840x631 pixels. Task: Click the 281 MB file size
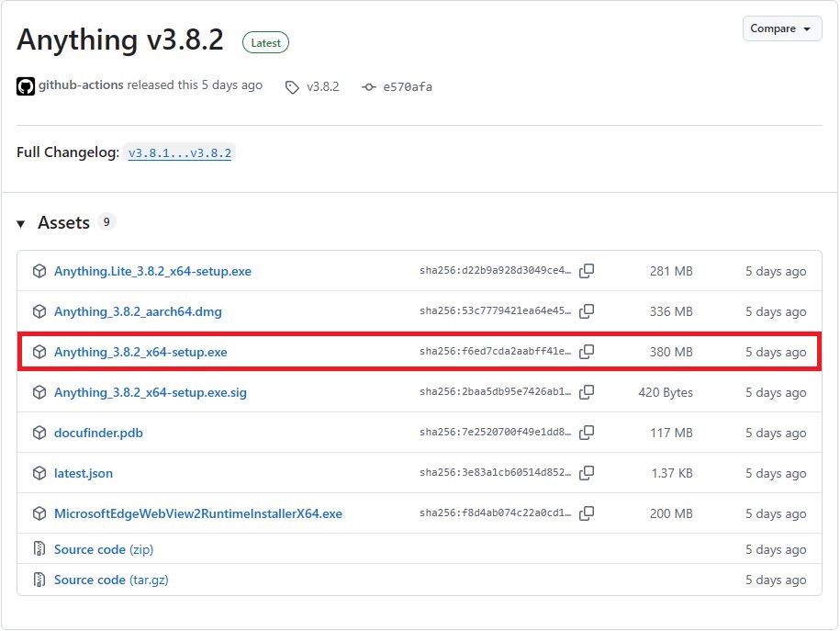pos(671,271)
